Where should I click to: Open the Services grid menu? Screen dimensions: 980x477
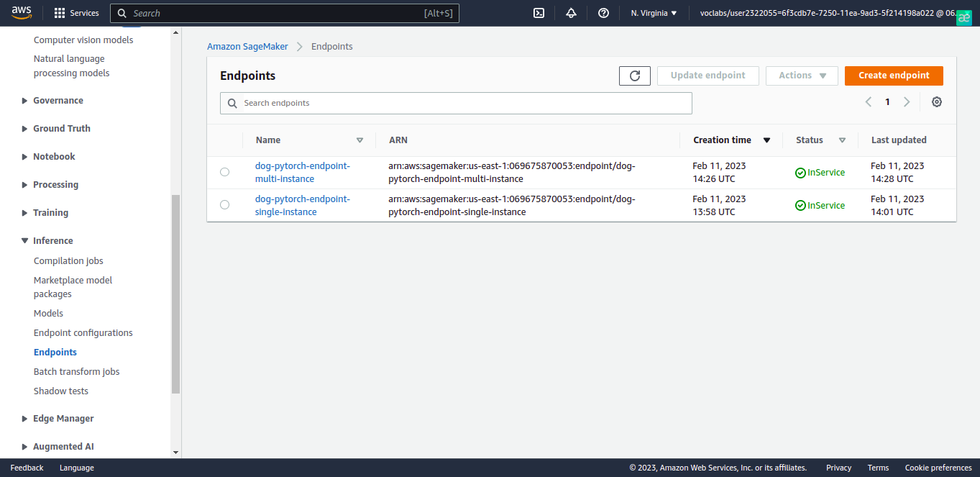pos(77,13)
